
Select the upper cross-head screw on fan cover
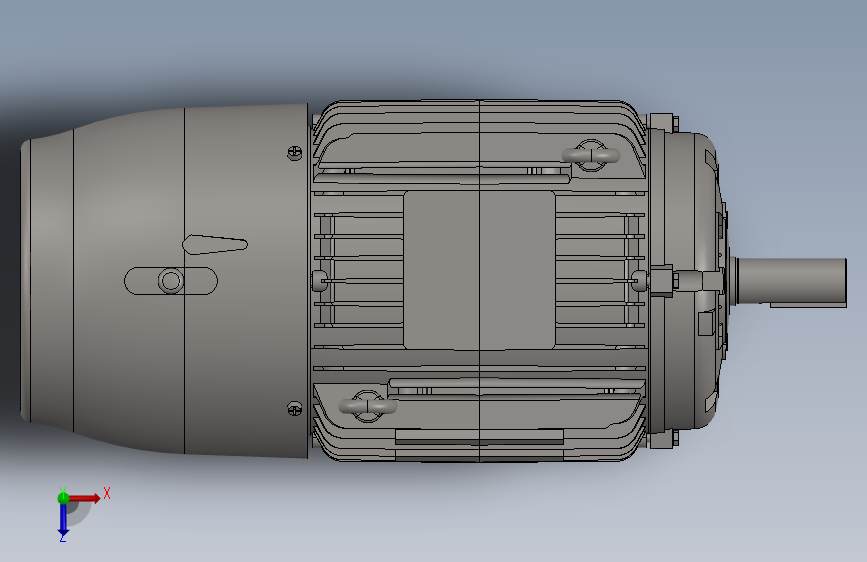point(295,153)
